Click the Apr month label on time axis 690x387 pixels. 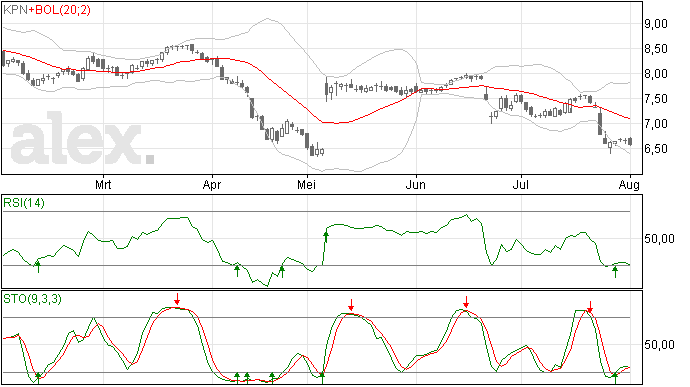[x=212, y=185]
